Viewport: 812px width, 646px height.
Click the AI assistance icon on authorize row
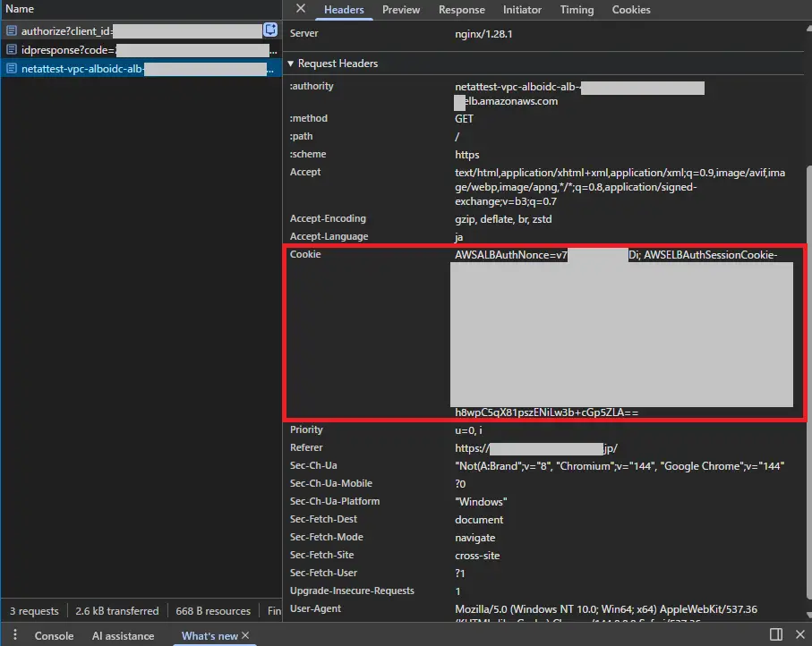[270, 30]
